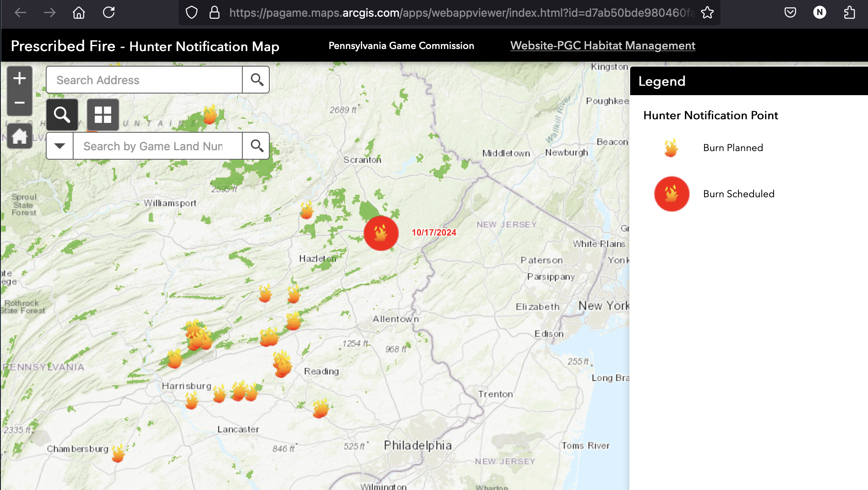This screenshot has width=868, height=490.
Task: Click the Game Land search magnifier icon
Action: [x=257, y=145]
